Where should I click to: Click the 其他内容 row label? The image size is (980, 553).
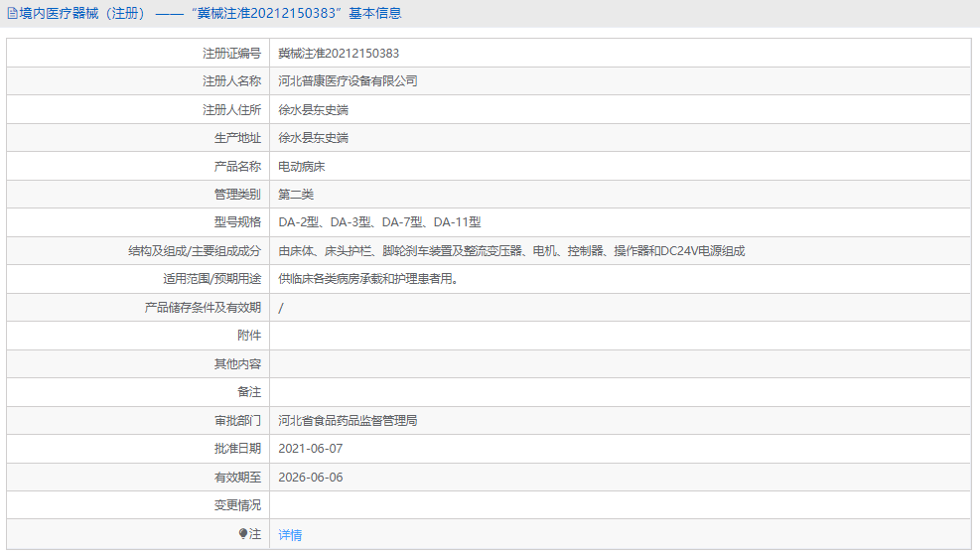[237, 364]
